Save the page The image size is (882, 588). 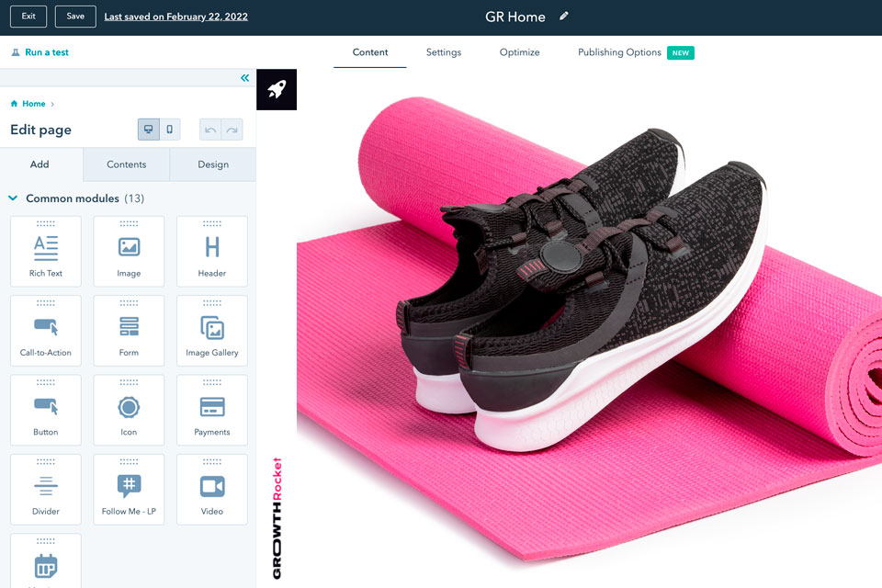[x=74, y=16]
